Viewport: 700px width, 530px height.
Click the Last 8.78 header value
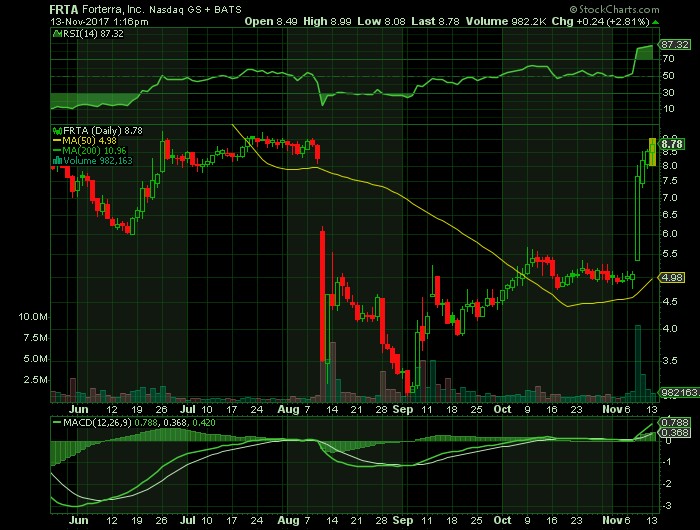(435, 21)
